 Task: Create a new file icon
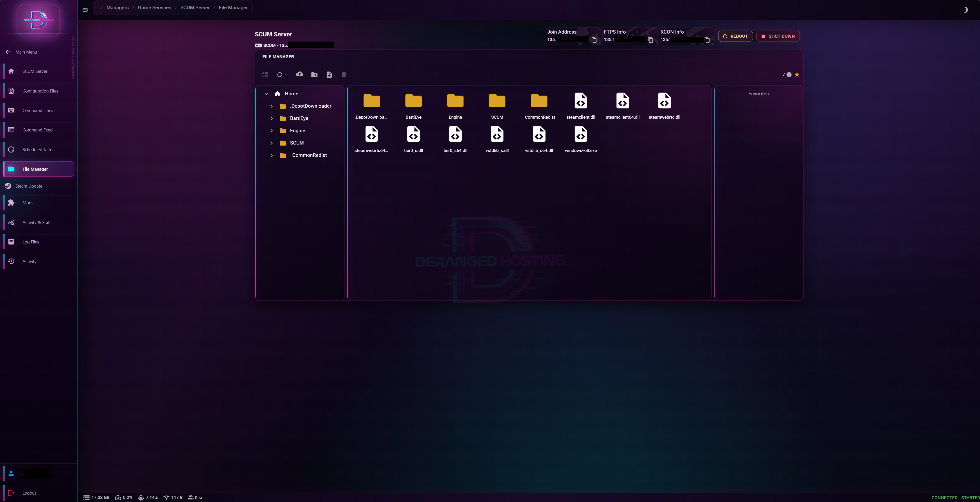coord(329,75)
